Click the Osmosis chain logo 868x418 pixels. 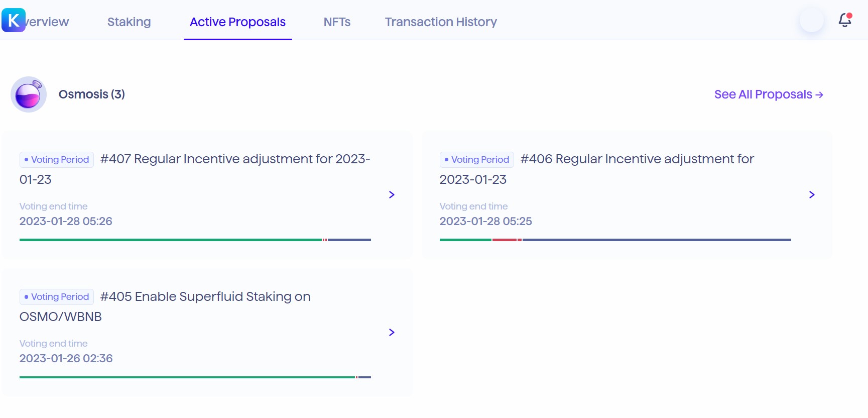point(29,94)
